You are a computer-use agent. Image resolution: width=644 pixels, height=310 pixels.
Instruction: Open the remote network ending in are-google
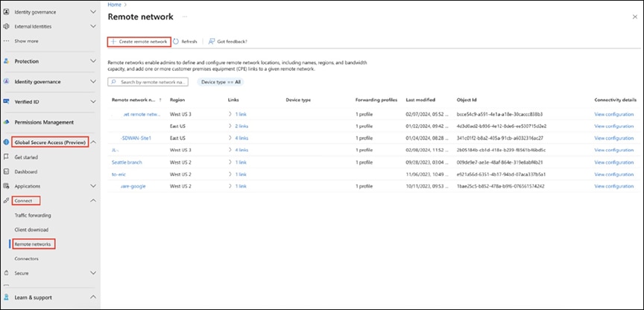pyautogui.click(x=133, y=186)
